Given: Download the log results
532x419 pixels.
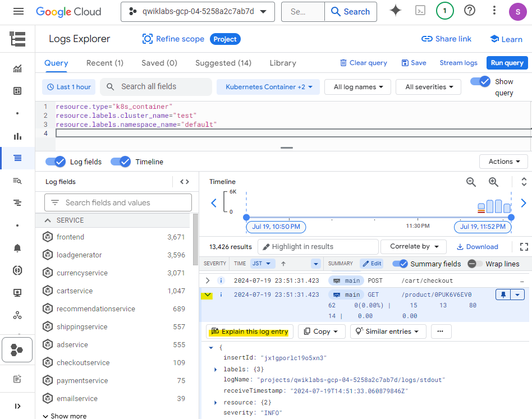Looking at the screenshot, I should tap(478, 247).
